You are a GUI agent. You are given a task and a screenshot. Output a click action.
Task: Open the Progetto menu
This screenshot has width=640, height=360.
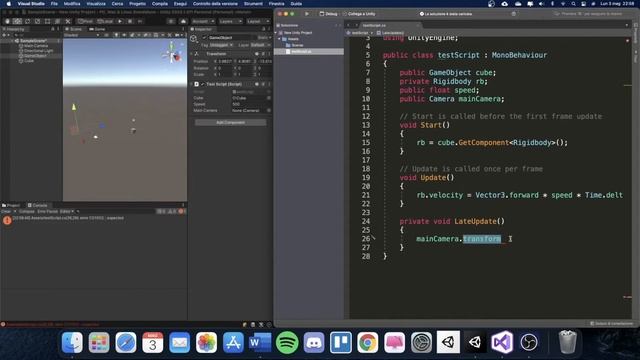click(x=137, y=4)
